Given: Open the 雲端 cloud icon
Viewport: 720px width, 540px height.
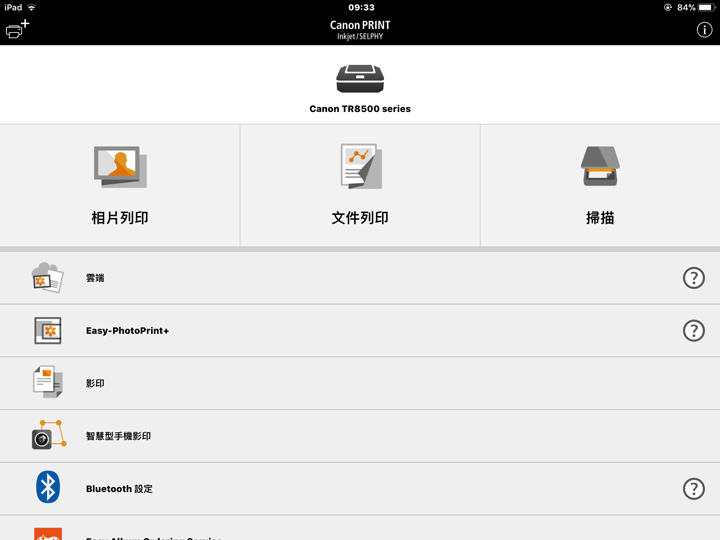Looking at the screenshot, I should [x=47, y=278].
